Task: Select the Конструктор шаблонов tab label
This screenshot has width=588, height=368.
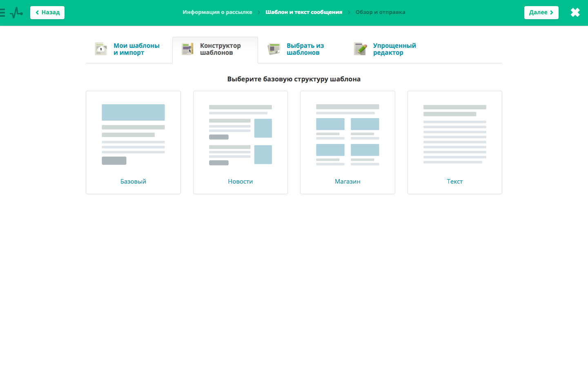Action: 220,49
